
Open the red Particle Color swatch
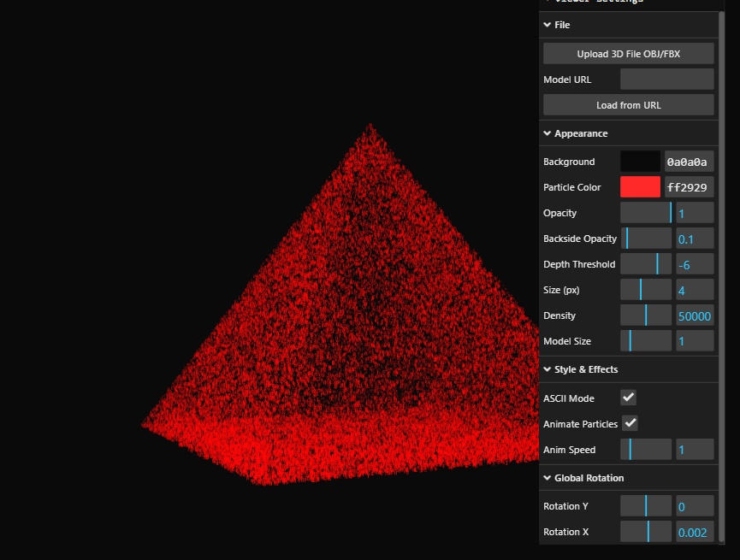point(640,187)
